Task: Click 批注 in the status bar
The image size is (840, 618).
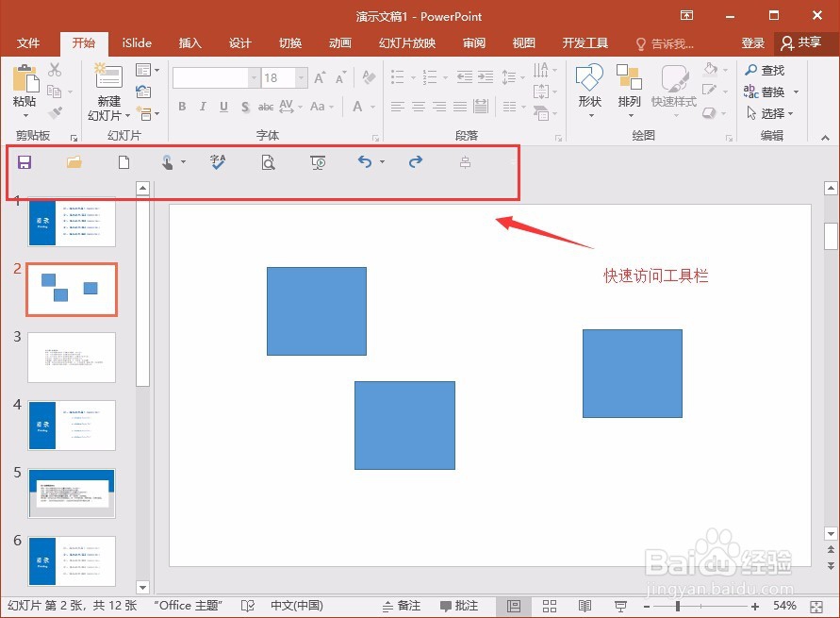Action: tap(465, 605)
